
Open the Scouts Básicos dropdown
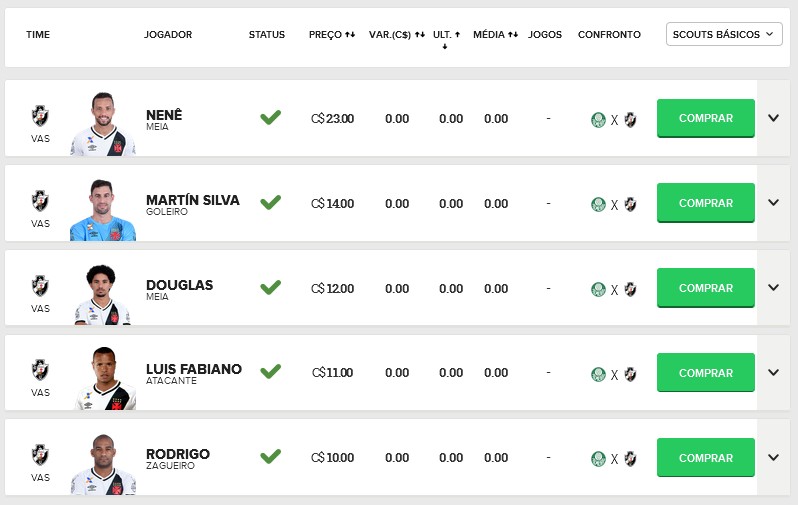coord(723,34)
